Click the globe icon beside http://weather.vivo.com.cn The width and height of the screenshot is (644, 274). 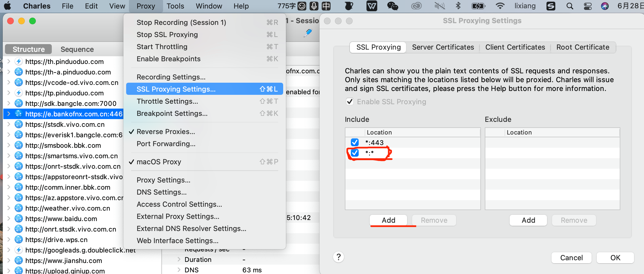[x=18, y=208]
